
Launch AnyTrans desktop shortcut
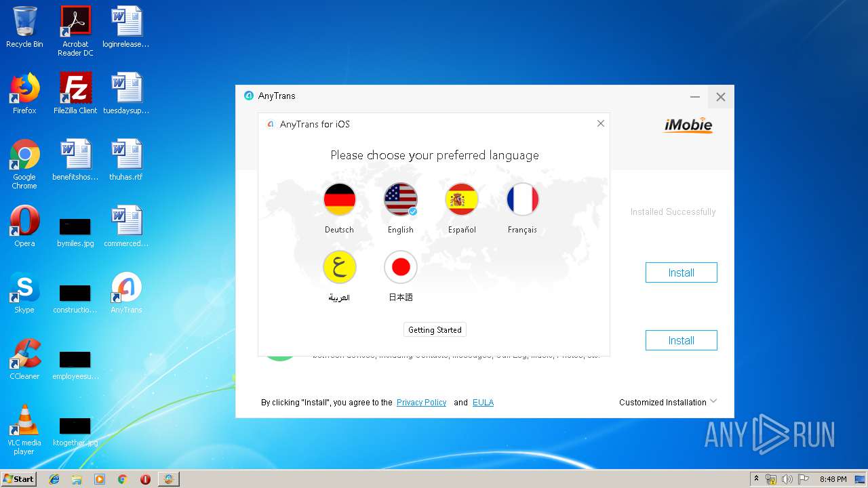click(126, 293)
